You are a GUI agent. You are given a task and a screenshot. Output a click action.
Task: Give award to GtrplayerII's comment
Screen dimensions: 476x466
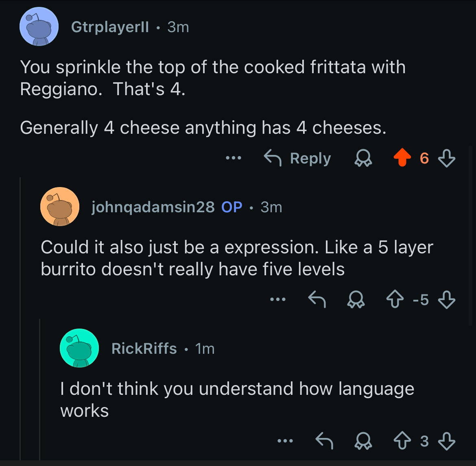click(x=363, y=158)
